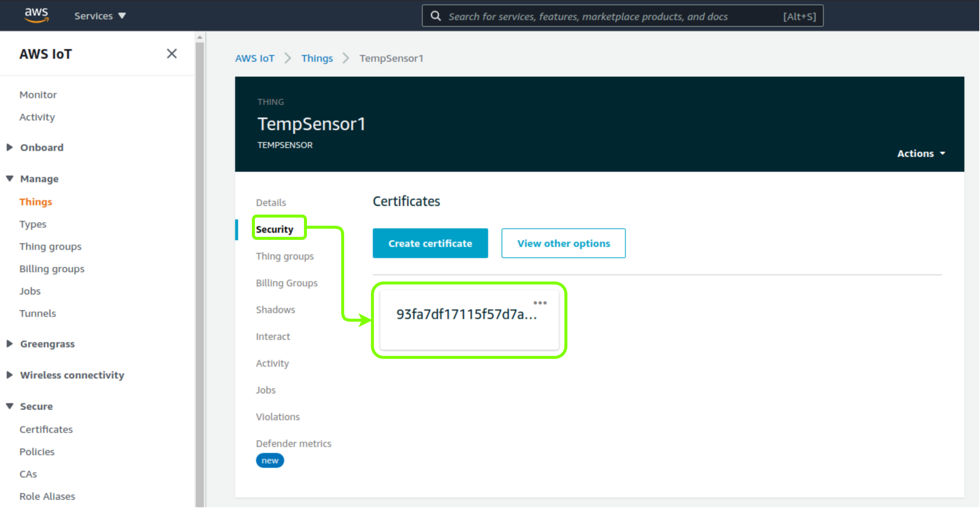Open Certificates under Secure

pyautogui.click(x=46, y=429)
